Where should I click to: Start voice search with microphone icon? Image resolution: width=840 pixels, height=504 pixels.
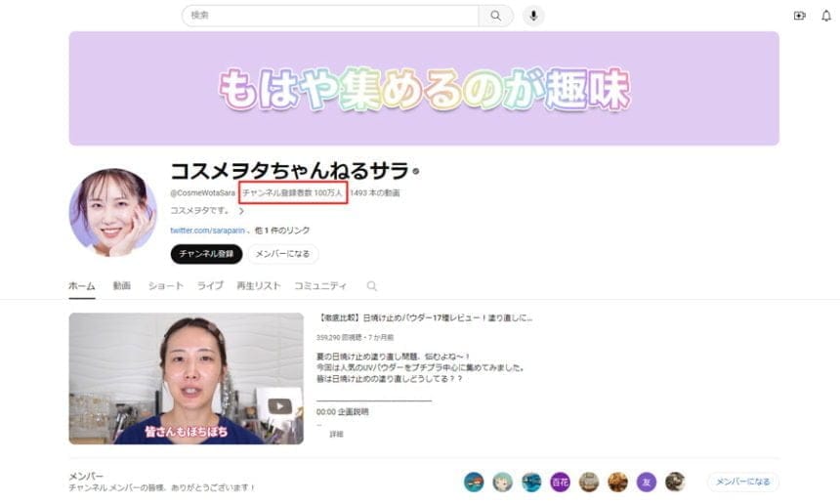(x=533, y=16)
